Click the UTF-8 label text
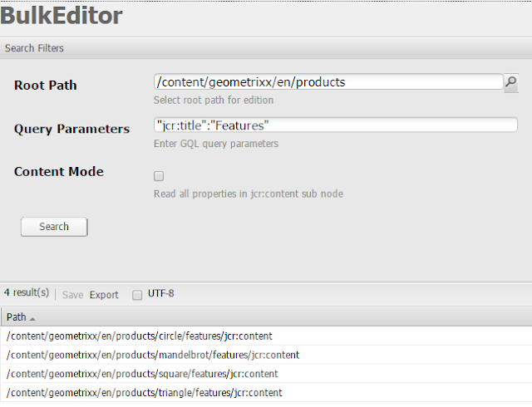Image resolution: width=532 pixels, height=407 pixels. (160, 293)
